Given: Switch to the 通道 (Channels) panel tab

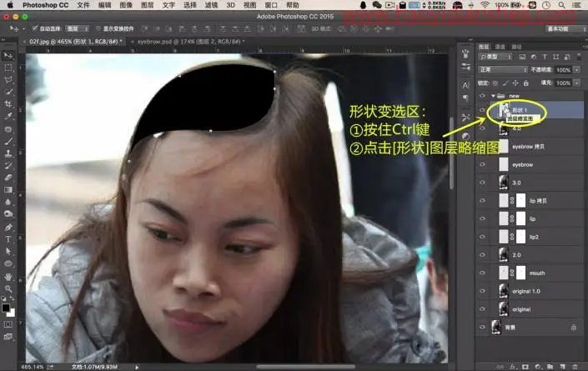Looking at the screenshot, I should (x=500, y=47).
